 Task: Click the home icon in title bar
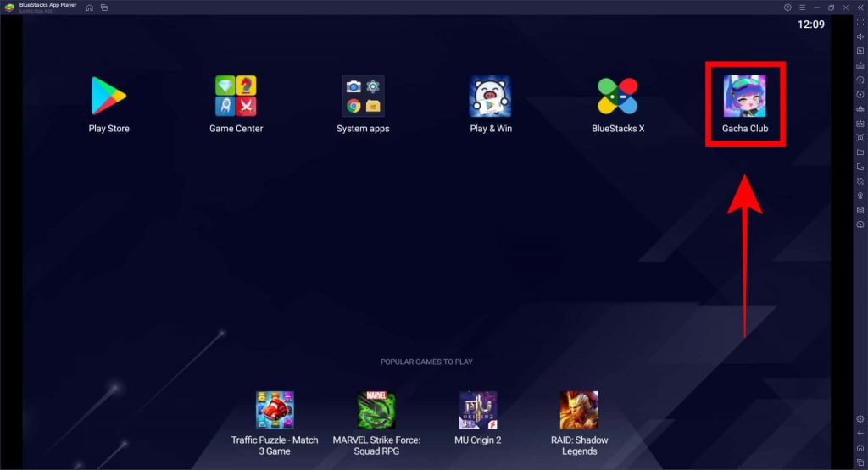[90, 8]
